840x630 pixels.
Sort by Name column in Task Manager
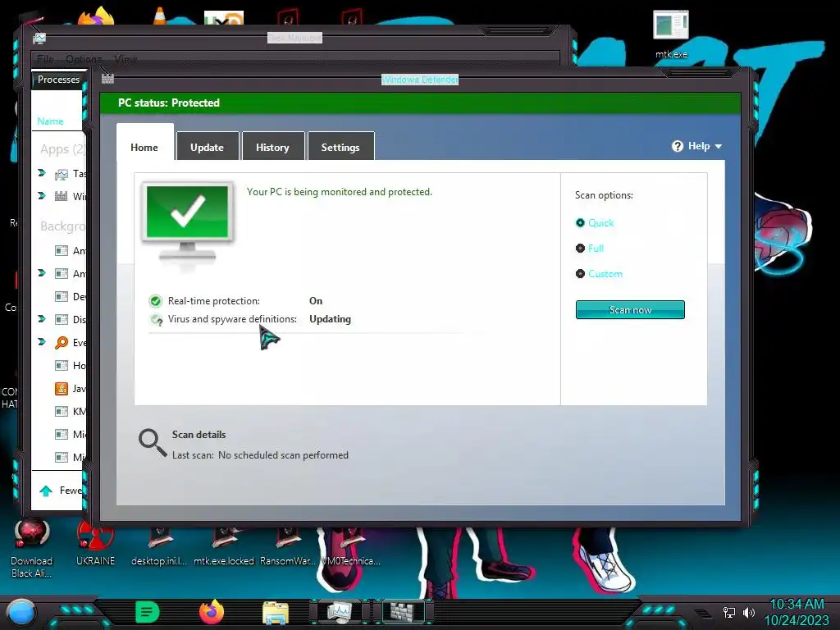[x=50, y=121]
